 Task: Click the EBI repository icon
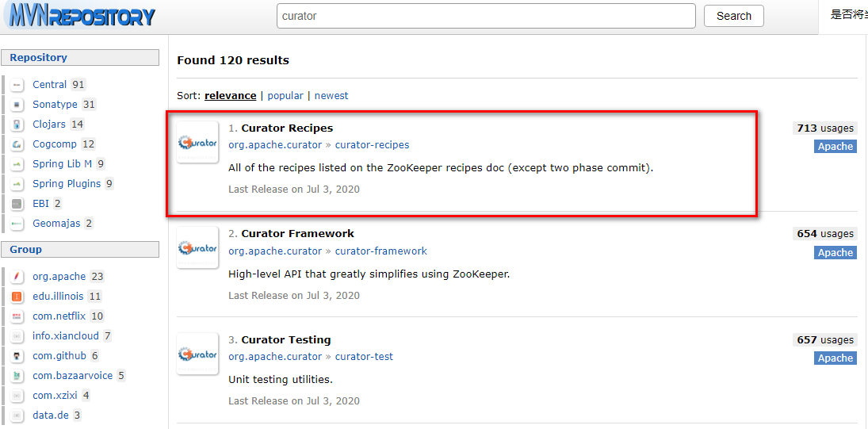click(17, 204)
